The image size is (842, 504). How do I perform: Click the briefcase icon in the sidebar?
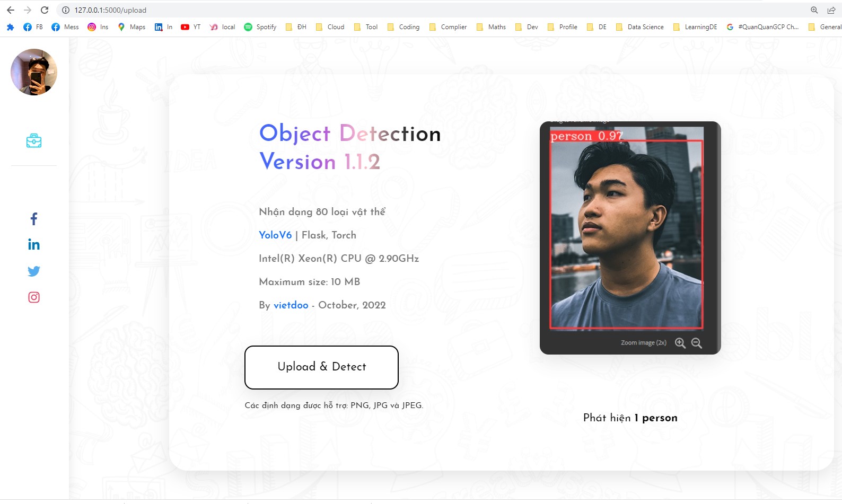(34, 141)
